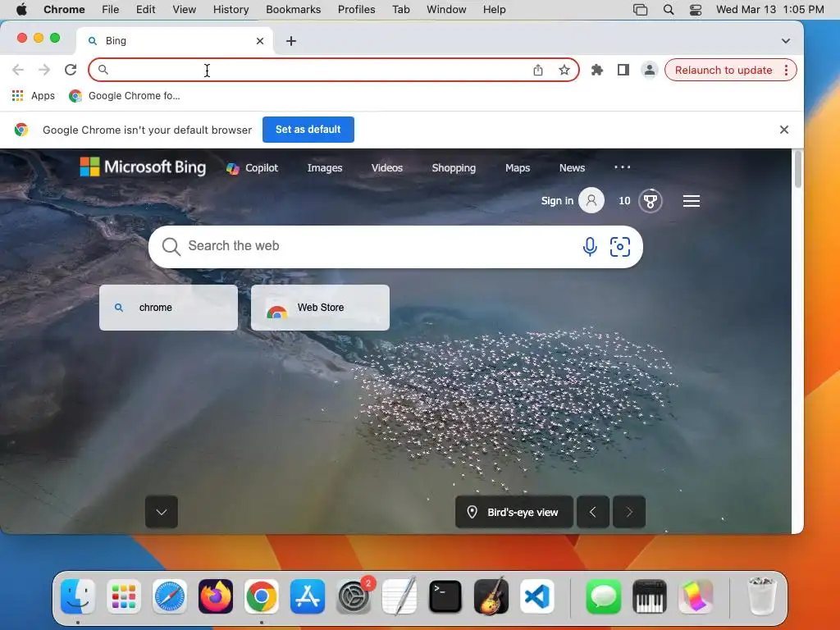Viewport: 840px width, 630px height.
Task: Open GarageBand from the Dock
Action: tap(491, 596)
